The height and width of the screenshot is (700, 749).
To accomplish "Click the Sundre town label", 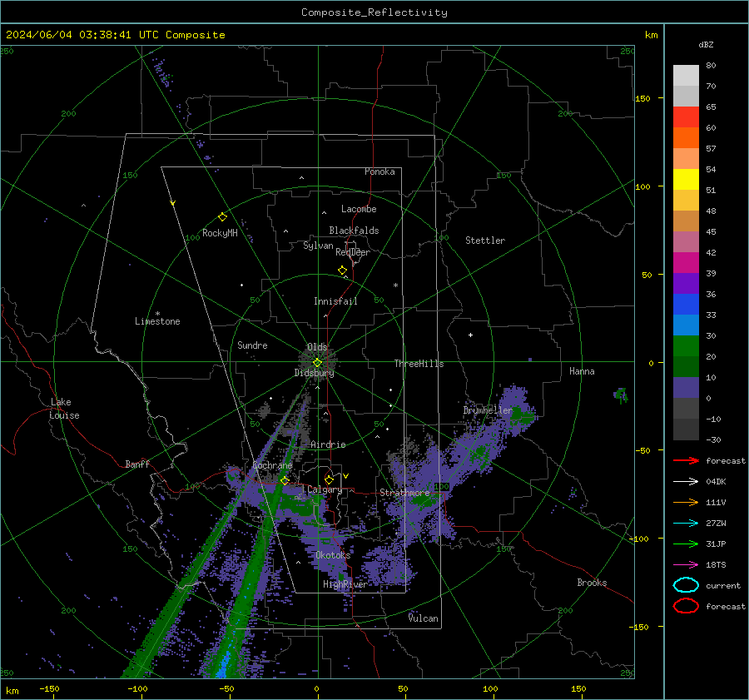I will click(252, 345).
